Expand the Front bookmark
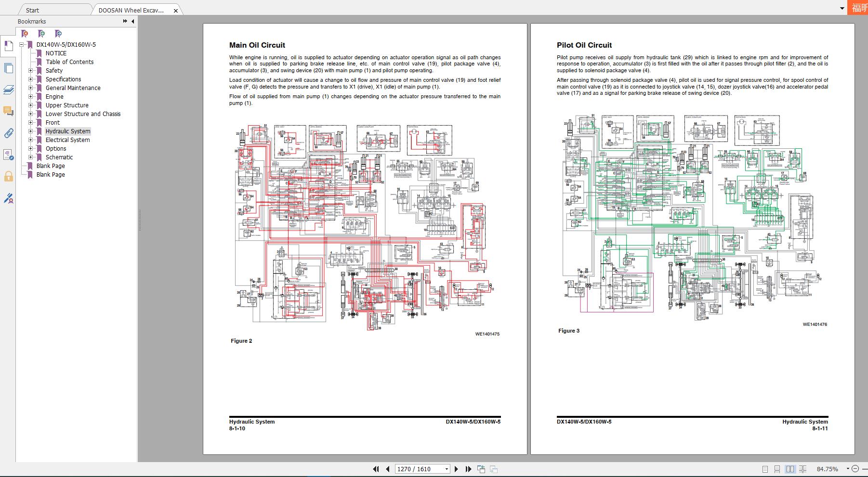The width and height of the screenshot is (868, 477). coord(31,123)
